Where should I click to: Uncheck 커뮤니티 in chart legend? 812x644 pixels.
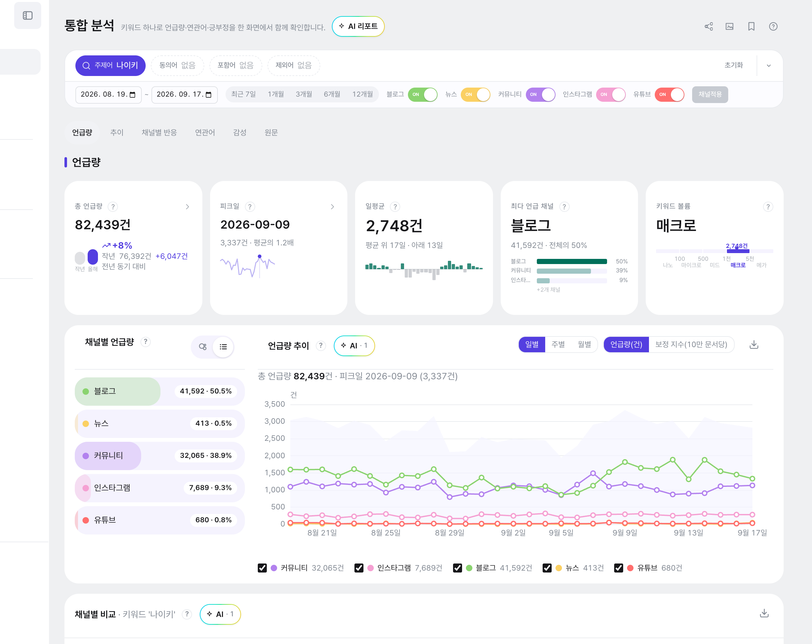(262, 568)
